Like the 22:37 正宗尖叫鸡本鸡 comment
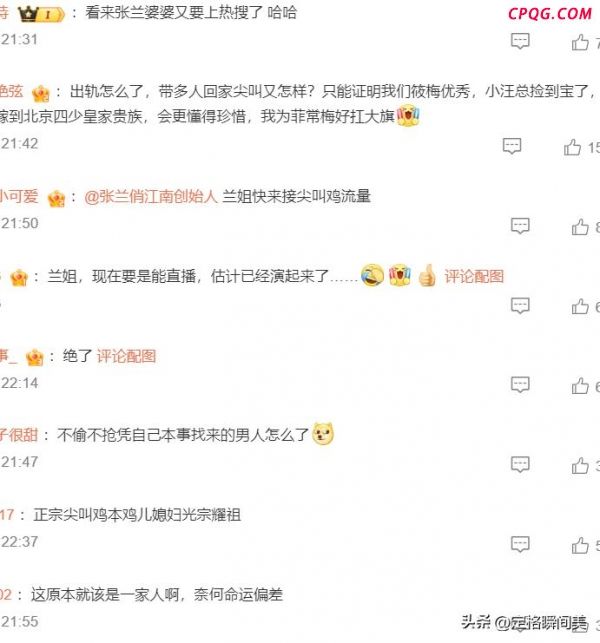The image size is (600, 643). point(580,545)
